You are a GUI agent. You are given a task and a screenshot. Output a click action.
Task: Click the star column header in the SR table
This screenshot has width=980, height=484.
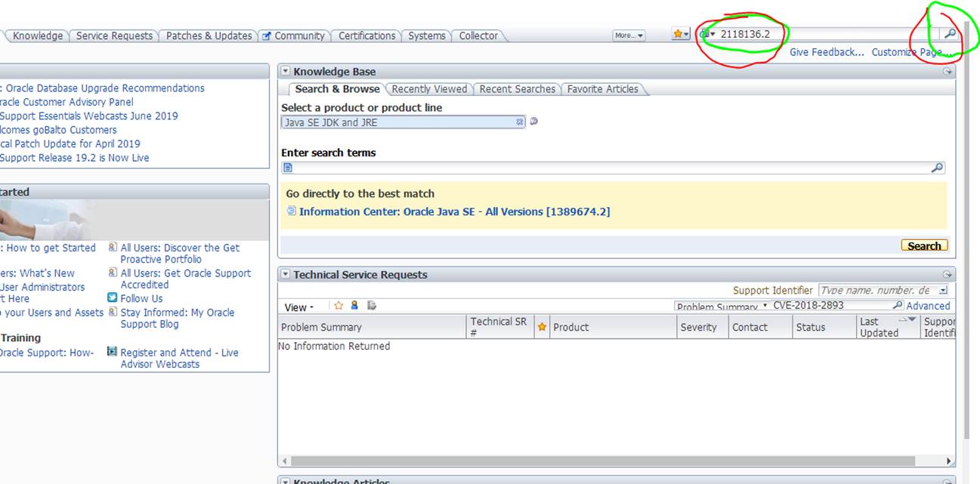click(542, 327)
